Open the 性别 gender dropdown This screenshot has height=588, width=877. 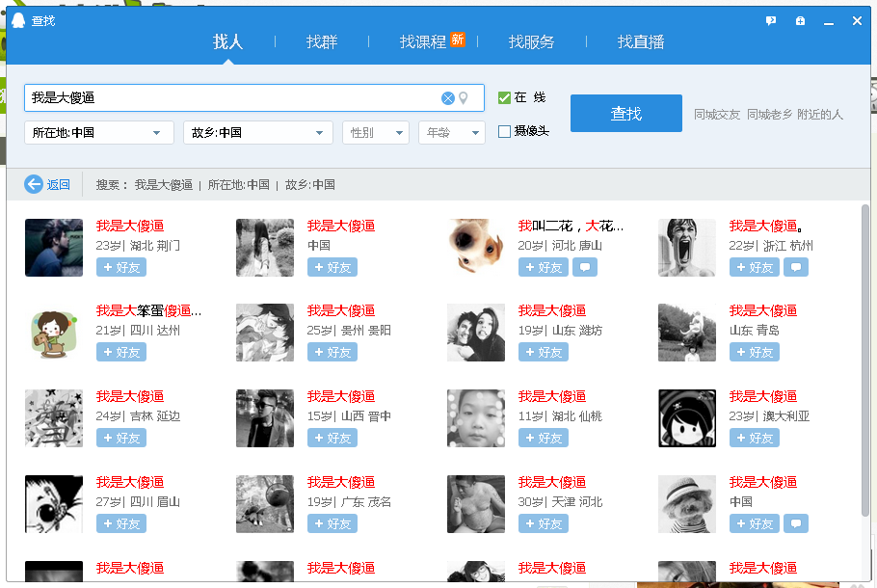click(x=376, y=133)
